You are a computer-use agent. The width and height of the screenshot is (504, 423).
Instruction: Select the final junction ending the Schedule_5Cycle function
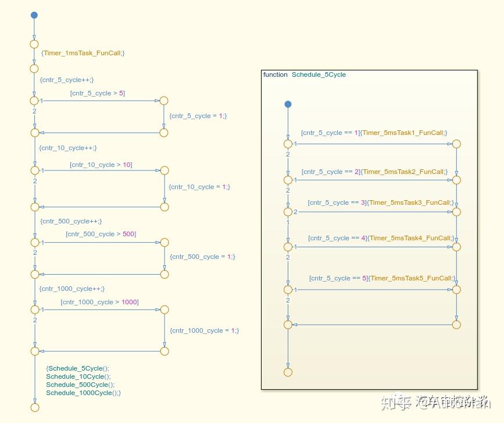tap(288, 372)
